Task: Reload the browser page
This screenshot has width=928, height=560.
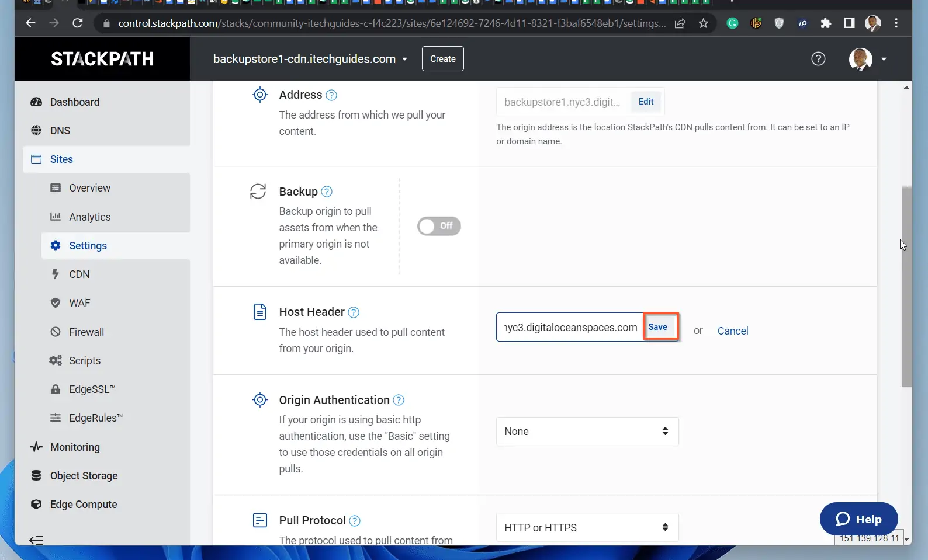Action: click(x=77, y=23)
